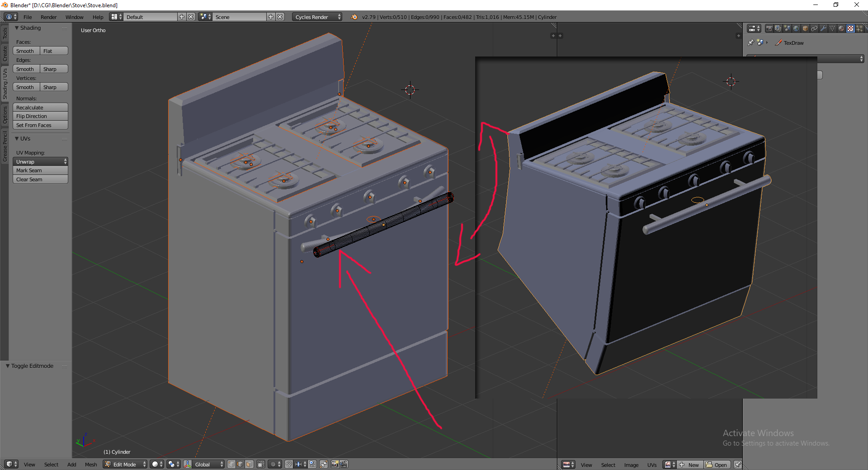The image size is (868, 470).
Task: Toggle the pin image icon in UV editor
Action: coord(737,465)
